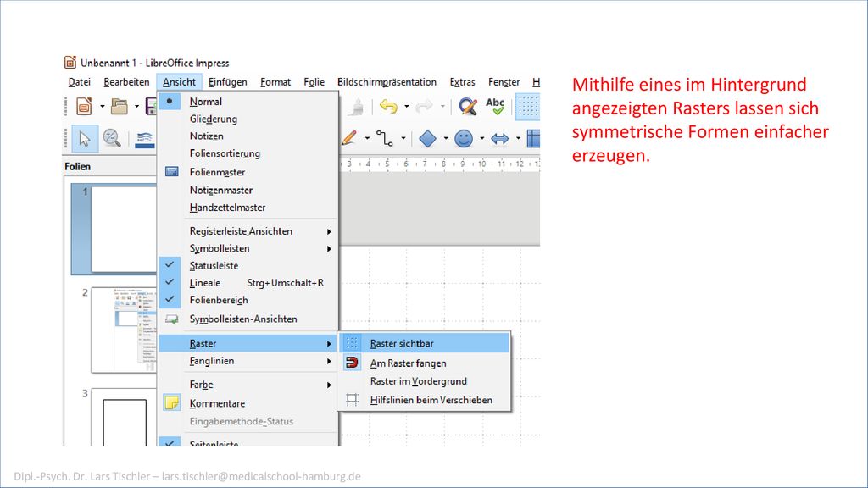The height and width of the screenshot is (488, 868).
Task: Uncheck the Statusleiste menu entry
Action: [x=248, y=265]
